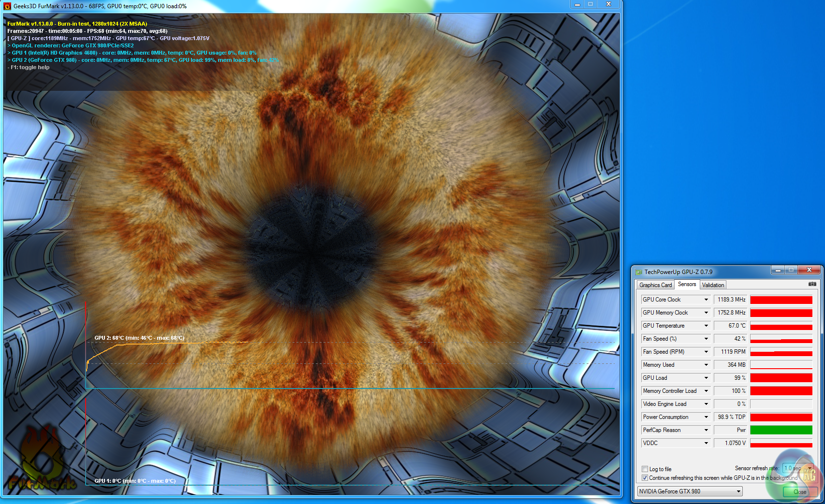Click the OpenGL renderer line in FurMark
The width and height of the screenshot is (825, 504).
pos(71,45)
